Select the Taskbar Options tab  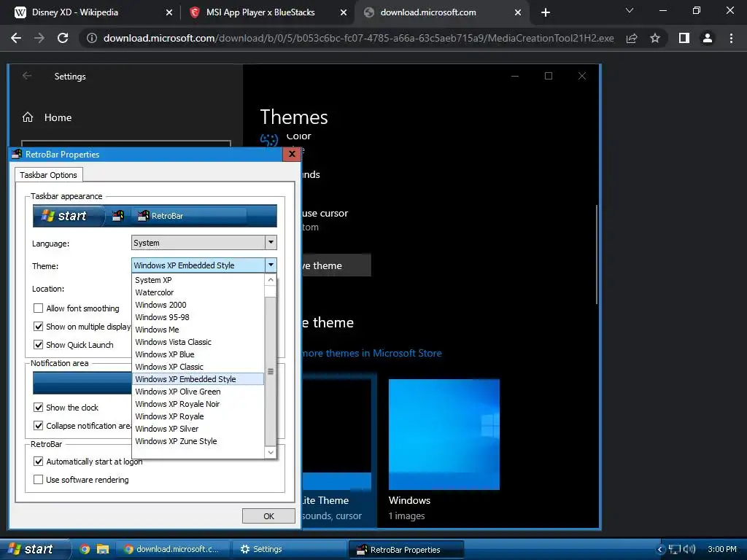click(x=49, y=175)
